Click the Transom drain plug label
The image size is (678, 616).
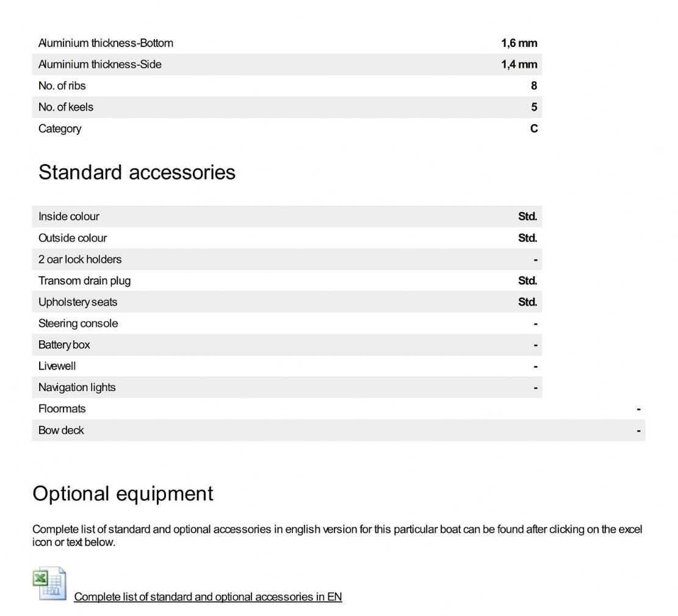click(x=84, y=281)
